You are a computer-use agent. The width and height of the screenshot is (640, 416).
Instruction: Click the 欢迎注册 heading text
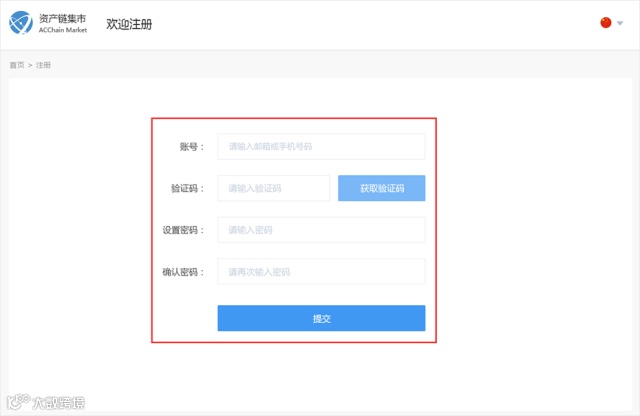tap(129, 24)
